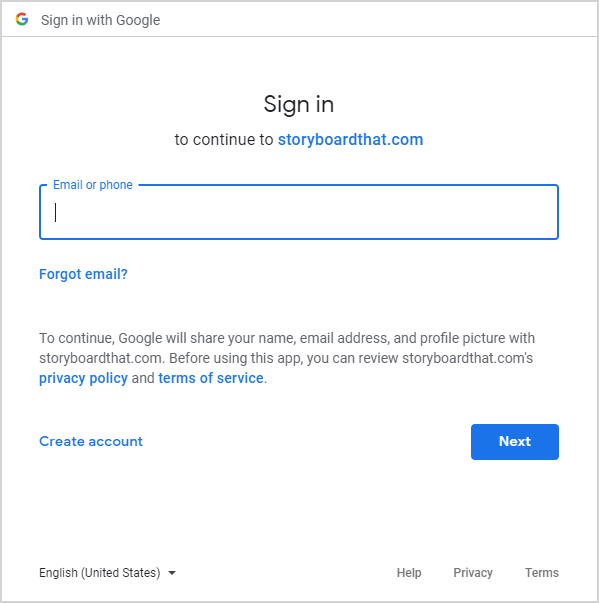This screenshot has height=603, width=599.
Task: Follow the storyboardthat.com link
Action: pyautogui.click(x=350, y=140)
